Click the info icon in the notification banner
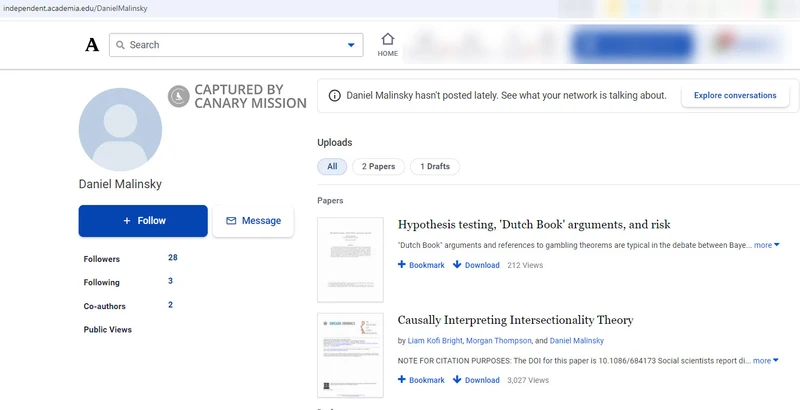 (x=333, y=96)
